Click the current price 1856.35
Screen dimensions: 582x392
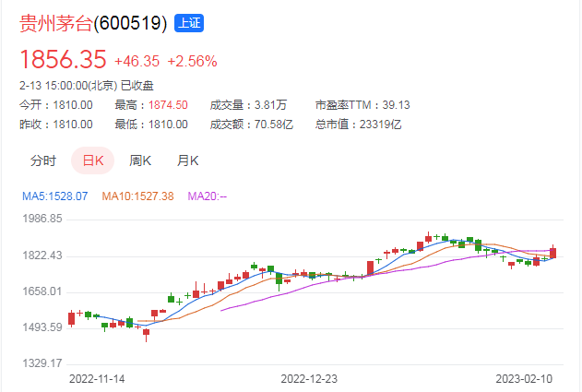(63, 59)
